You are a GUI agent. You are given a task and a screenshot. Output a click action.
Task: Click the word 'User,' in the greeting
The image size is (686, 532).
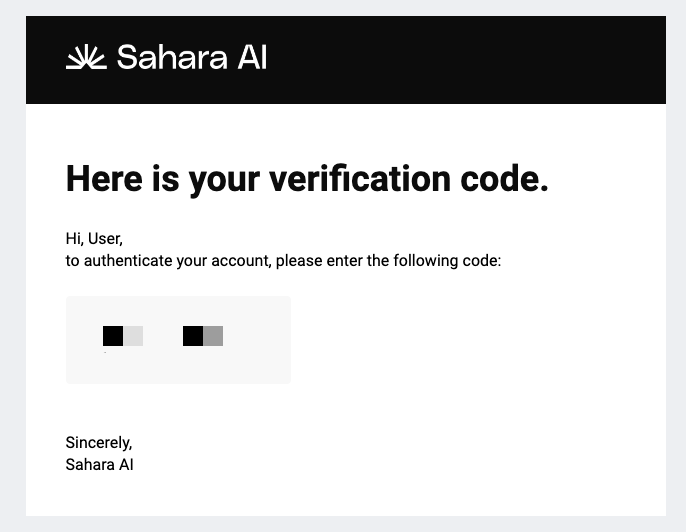tap(105, 239)
